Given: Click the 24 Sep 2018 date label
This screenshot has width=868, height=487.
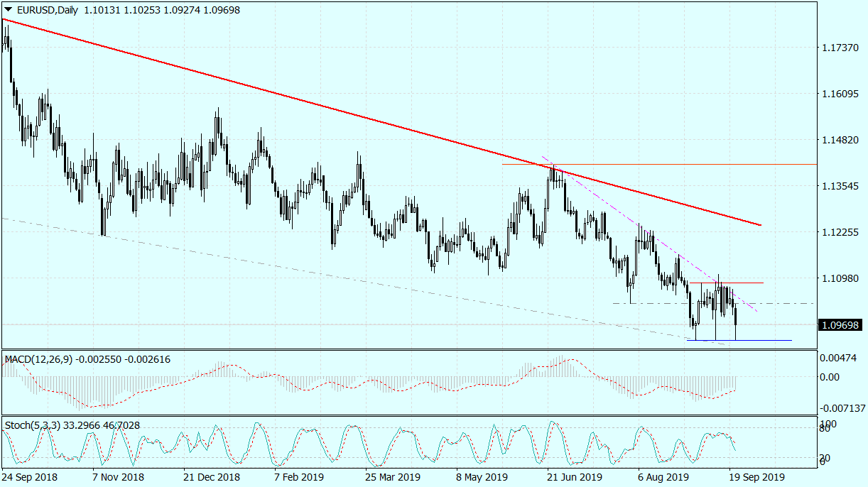Looking at the screenshot, I should pos(30,476).
